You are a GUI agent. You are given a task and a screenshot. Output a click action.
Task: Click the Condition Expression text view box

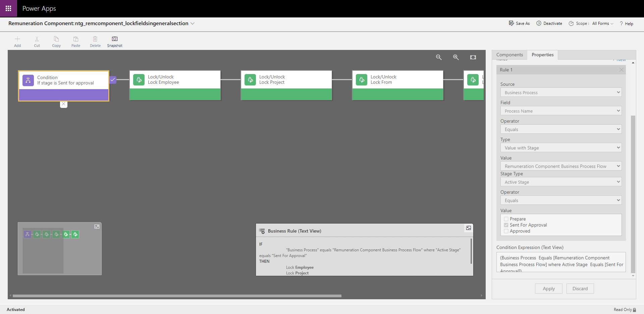[x=561, y=262]
